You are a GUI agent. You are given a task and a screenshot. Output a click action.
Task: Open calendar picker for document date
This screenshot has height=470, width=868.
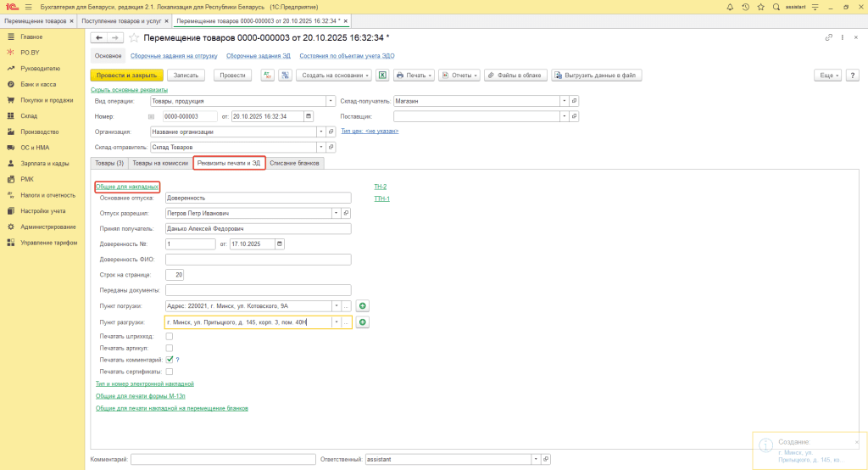pos(309,116)
